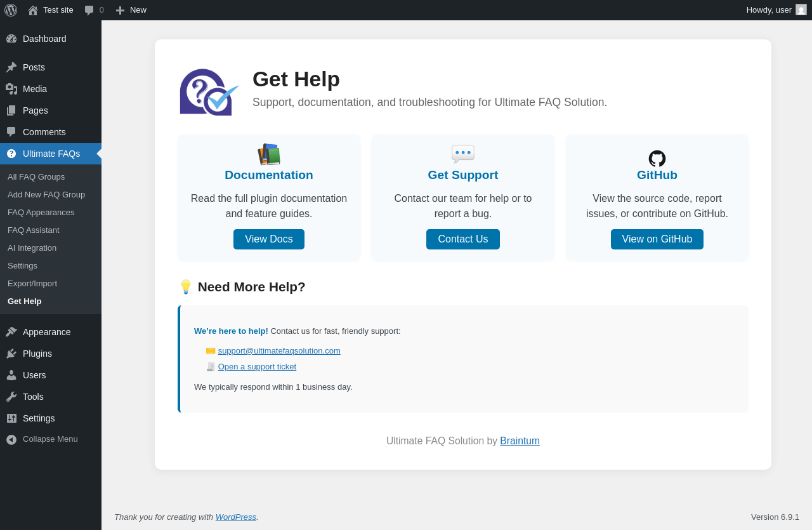812x530 pixels.
Task: Click the Get Support speech bubble icon
Action: (463, 154)
